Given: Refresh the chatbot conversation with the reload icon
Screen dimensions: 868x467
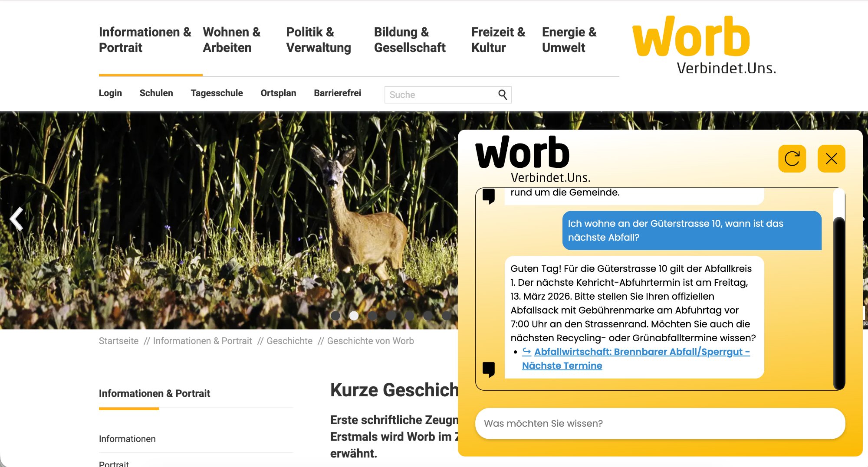Looking at the screenshot, I should tap(793, 159).
